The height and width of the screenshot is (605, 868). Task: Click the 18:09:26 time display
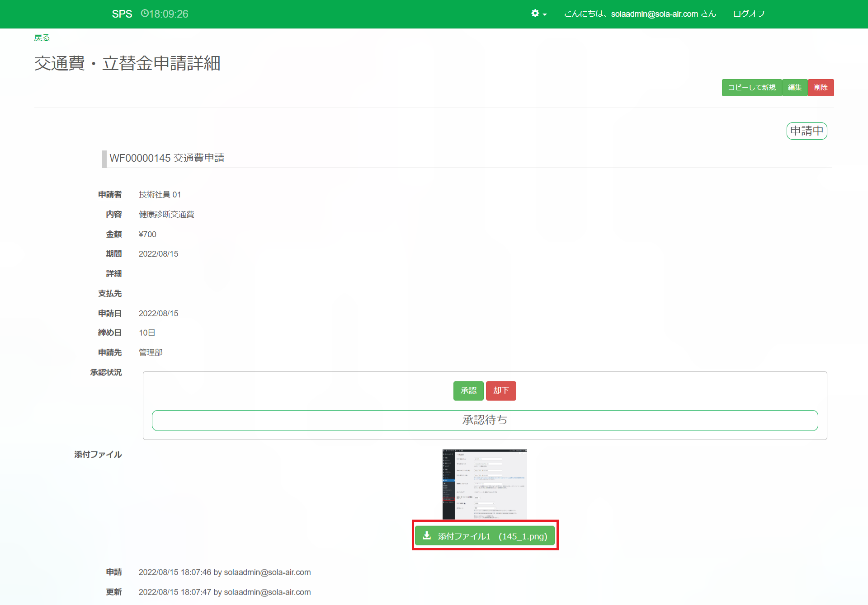tap(169, 14)
